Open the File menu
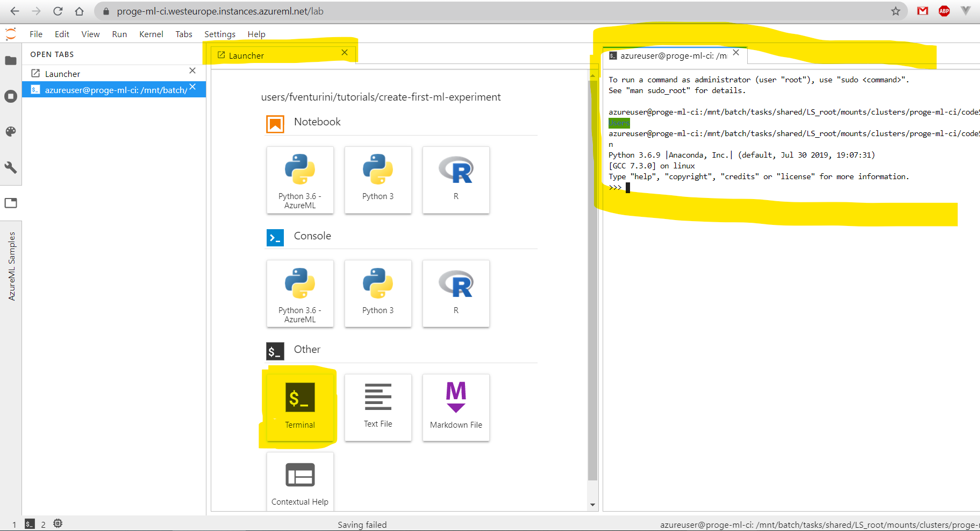Image resolution: width=980 pixels, height=531 pixels. coord(36,34)
